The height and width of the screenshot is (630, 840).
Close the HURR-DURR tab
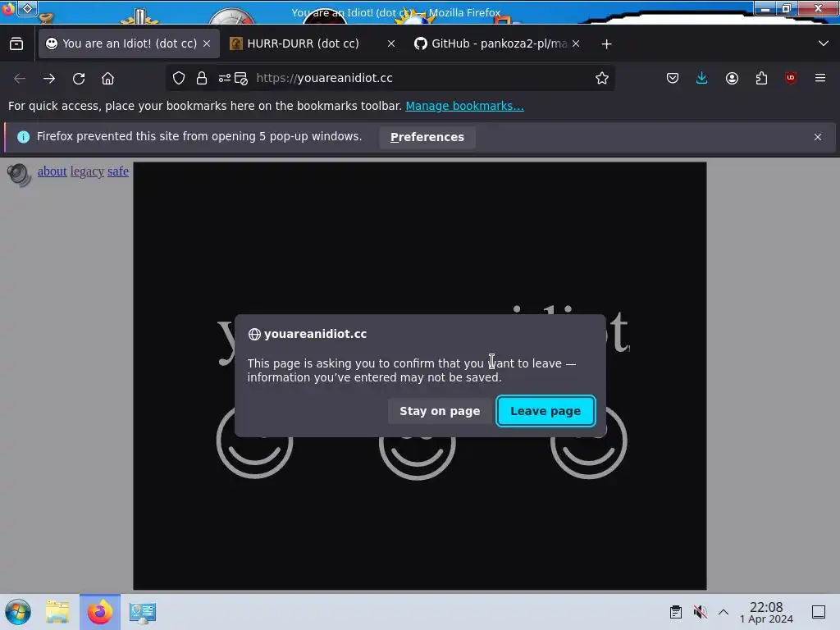click(x=391, y=43)
